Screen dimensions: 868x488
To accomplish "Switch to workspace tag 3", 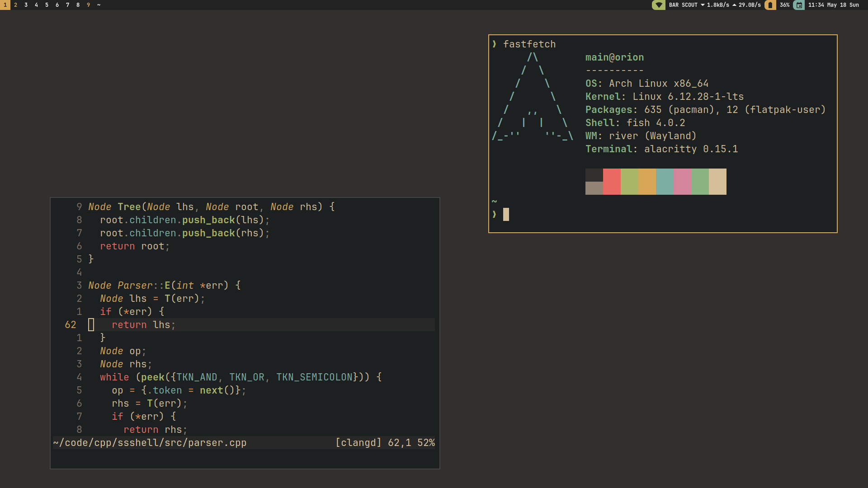I will pos(26,5).
